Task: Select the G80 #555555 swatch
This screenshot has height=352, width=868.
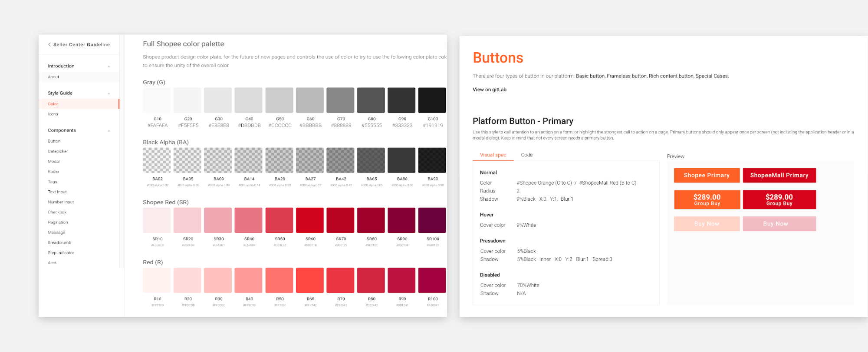Action: click(371, 100)
